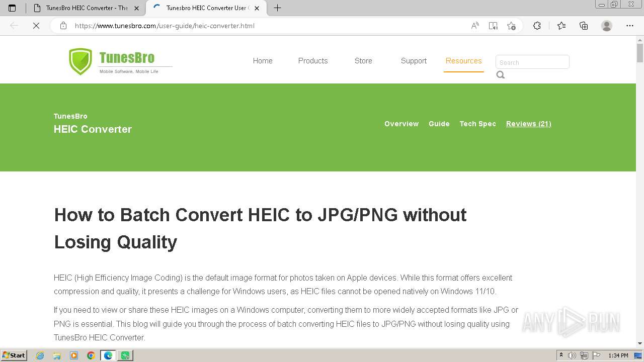Close the first TunesBro HEIC Converter tab
The width and height of the screenshot is (644, 362).
click(x=136, y=8)
